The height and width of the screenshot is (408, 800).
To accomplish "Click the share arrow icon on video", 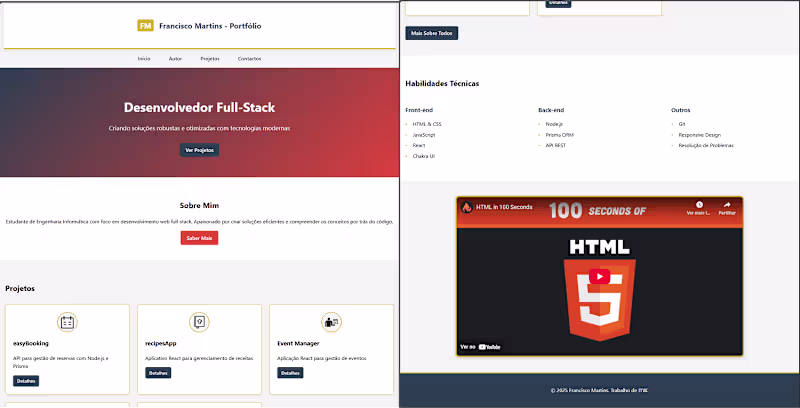I will pyautogui.click(x=727, y=205).
